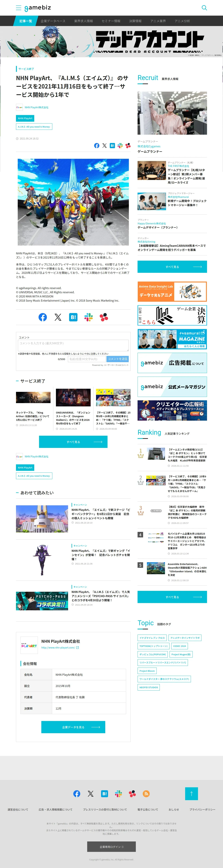Viewport: 223px width, 868px height.
Task: Share via the small Facebook icon under the article date
Action: [x=97, y=146]
